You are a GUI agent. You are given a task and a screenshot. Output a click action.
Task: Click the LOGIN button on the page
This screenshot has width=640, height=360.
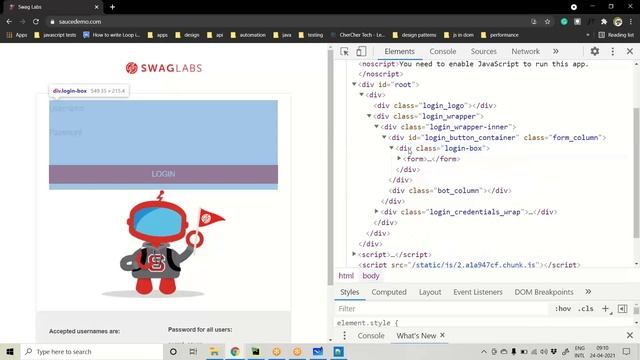click(x=163, y=174)
